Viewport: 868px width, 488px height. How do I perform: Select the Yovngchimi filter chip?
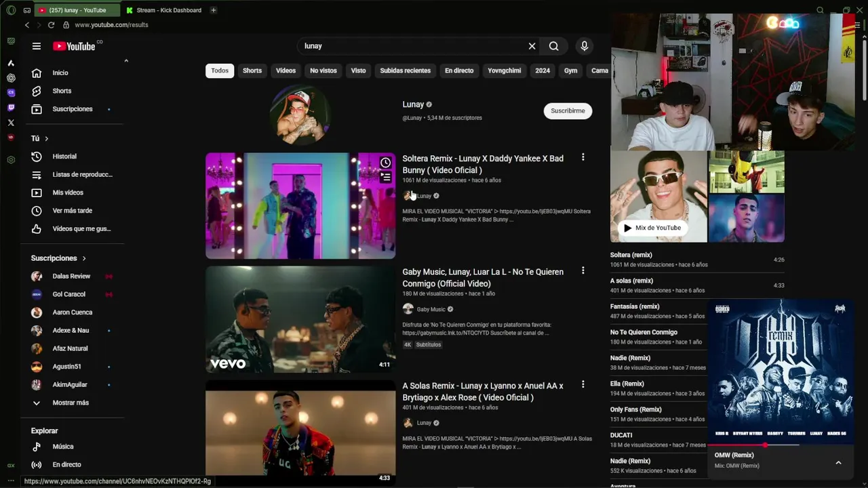(x=505, y=70)
